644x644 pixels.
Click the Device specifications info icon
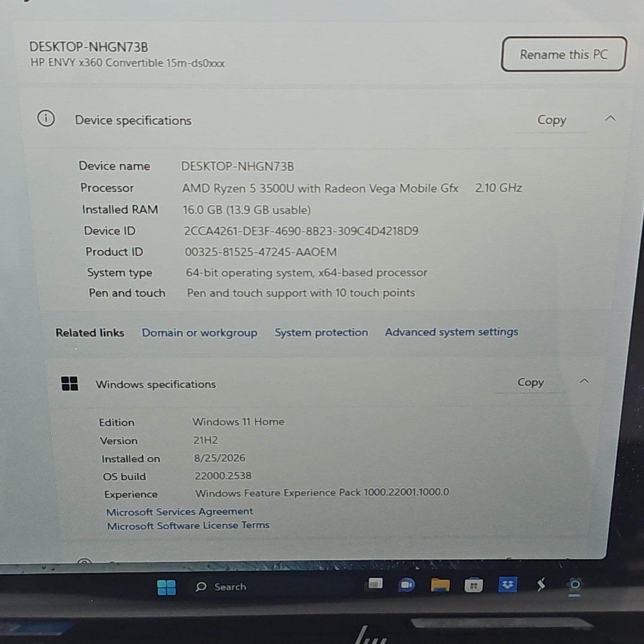46,118
